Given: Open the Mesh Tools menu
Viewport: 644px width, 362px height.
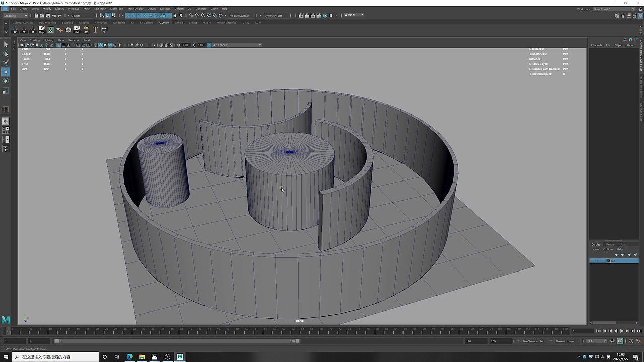Looking at the screenshot, I should [117, 9].
